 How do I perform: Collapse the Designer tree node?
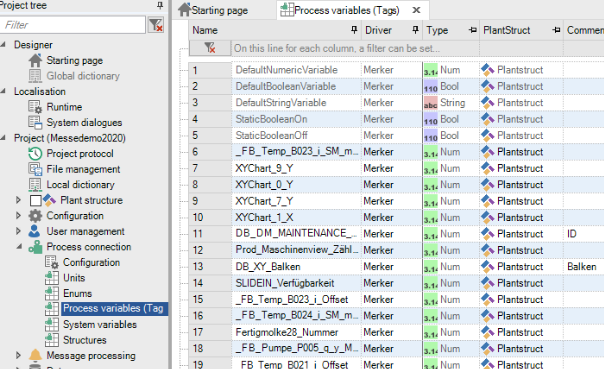pos(3,44)
